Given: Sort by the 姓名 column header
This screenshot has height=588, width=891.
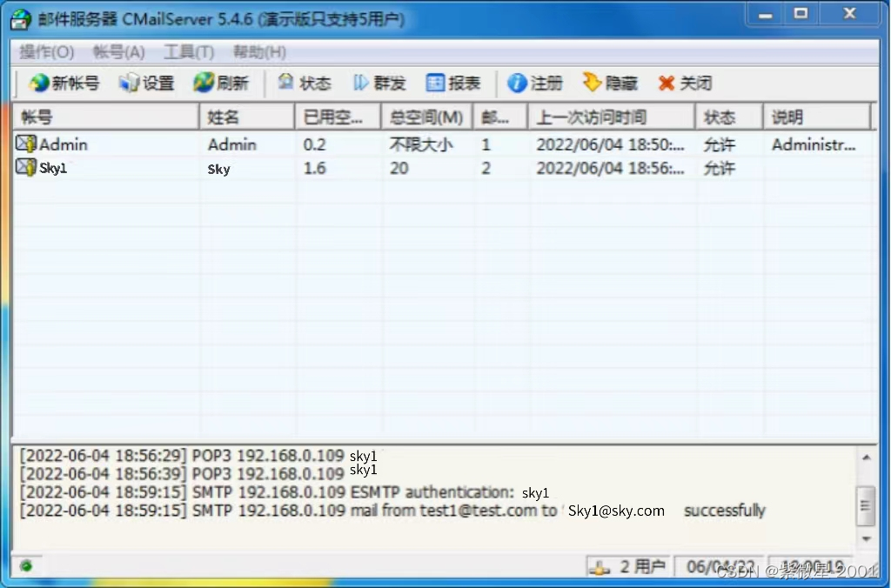Looking at the screenshot, I should click(247, 117).
